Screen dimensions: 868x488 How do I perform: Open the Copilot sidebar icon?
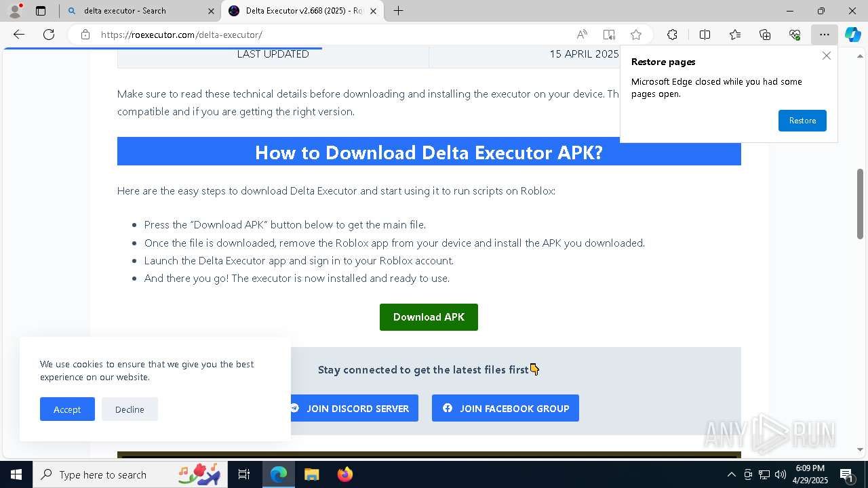click(x=853, y=35)
